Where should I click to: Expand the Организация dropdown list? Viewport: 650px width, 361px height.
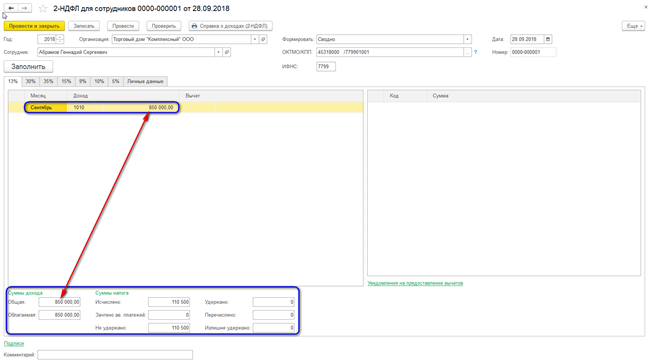point(255,39)
